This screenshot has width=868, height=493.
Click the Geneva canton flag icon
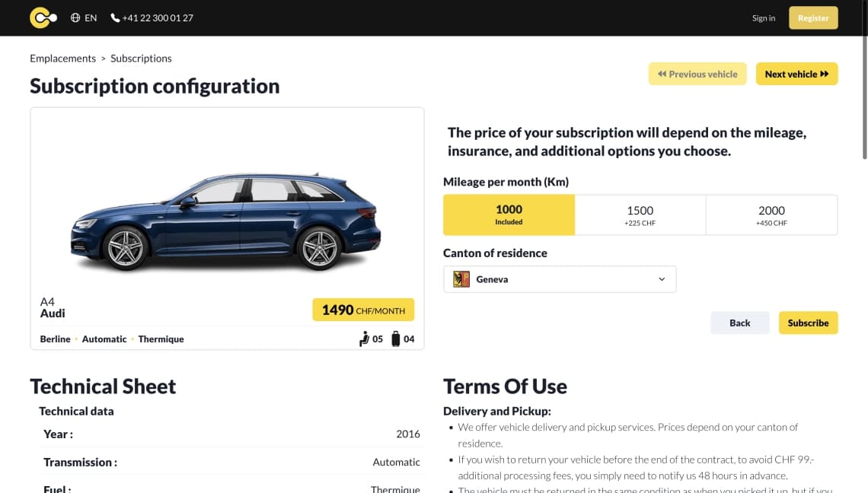(x=461, y=279)
